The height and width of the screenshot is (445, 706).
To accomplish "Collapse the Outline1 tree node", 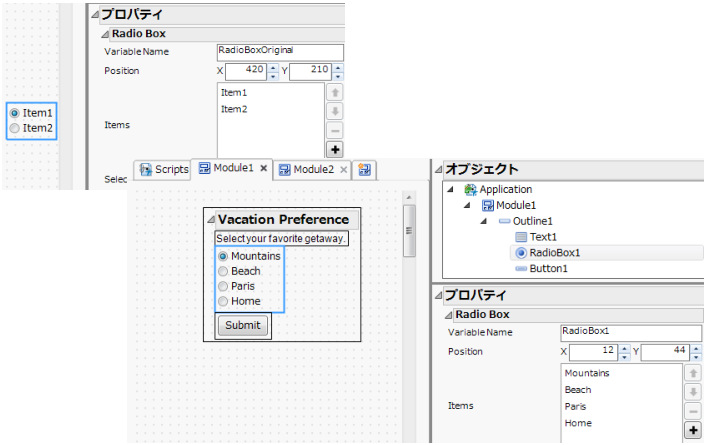I will [484, 221].
